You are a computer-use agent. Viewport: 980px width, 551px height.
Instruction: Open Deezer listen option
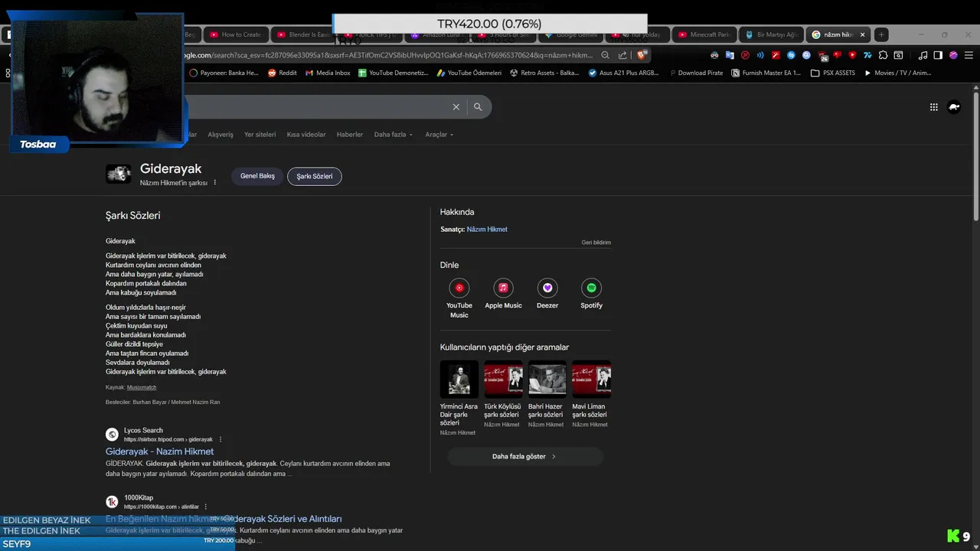(547, 295)
